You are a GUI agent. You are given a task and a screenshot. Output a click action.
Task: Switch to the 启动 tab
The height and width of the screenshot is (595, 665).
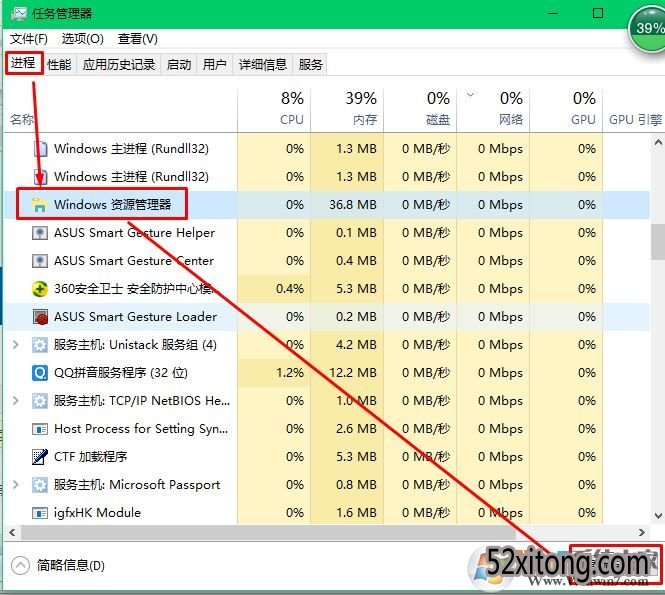click(179, 64)
